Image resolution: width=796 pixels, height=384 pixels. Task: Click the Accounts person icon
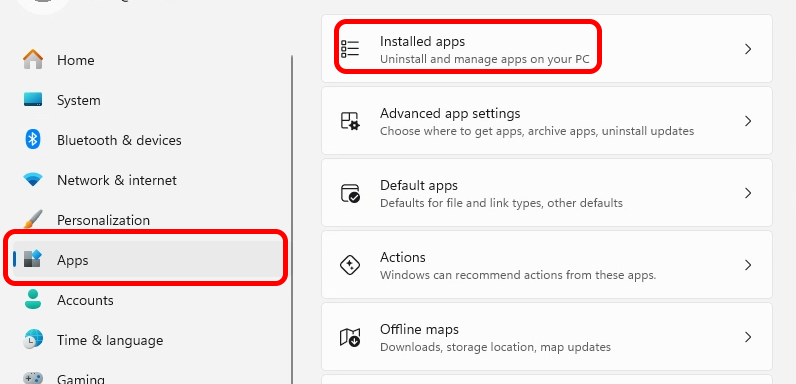(x=33, y=299)
